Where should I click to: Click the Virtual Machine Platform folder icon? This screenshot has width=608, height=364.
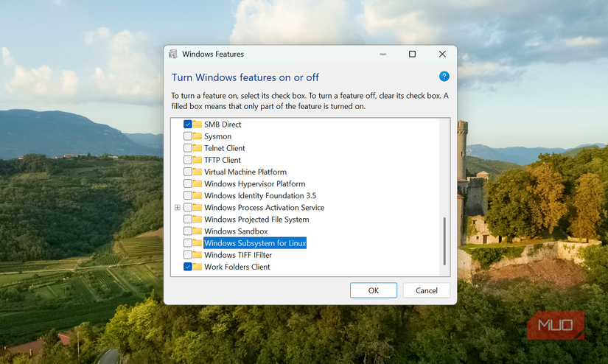coord(198,172)
